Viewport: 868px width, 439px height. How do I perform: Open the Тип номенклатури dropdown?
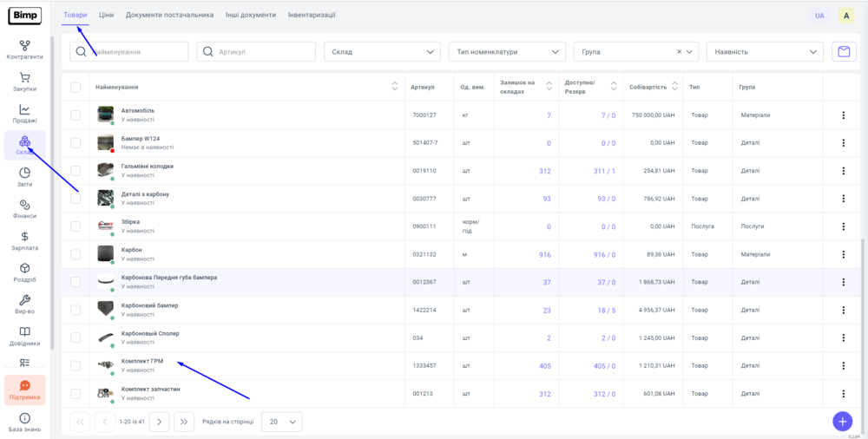[x=507, y=52]
